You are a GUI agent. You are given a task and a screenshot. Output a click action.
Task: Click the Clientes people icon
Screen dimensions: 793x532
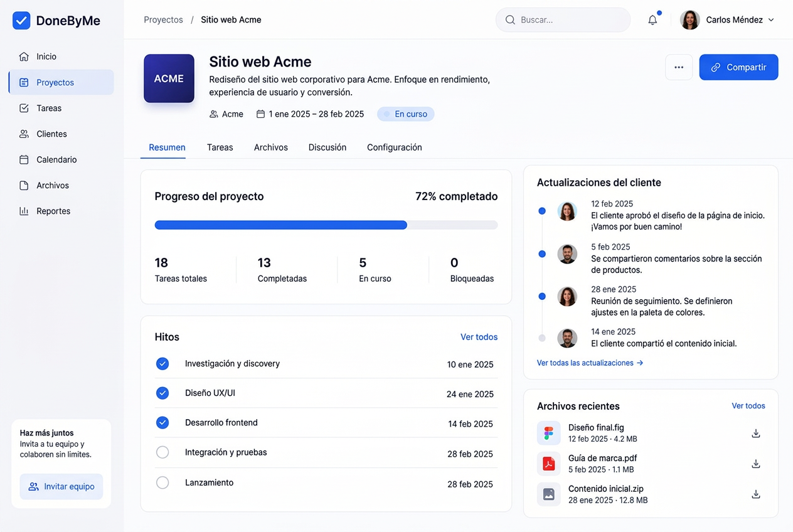[24, 134]
